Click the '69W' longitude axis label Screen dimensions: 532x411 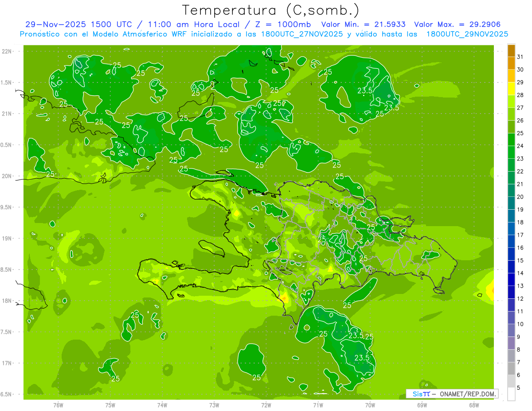(x=422, y=405)
